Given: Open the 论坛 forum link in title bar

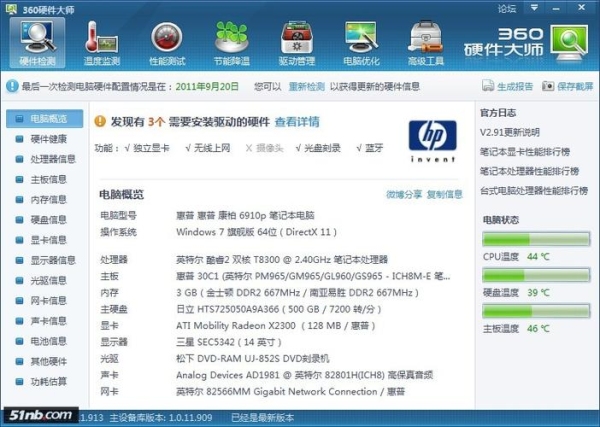Looking at the screenshot, I should 507,8.
